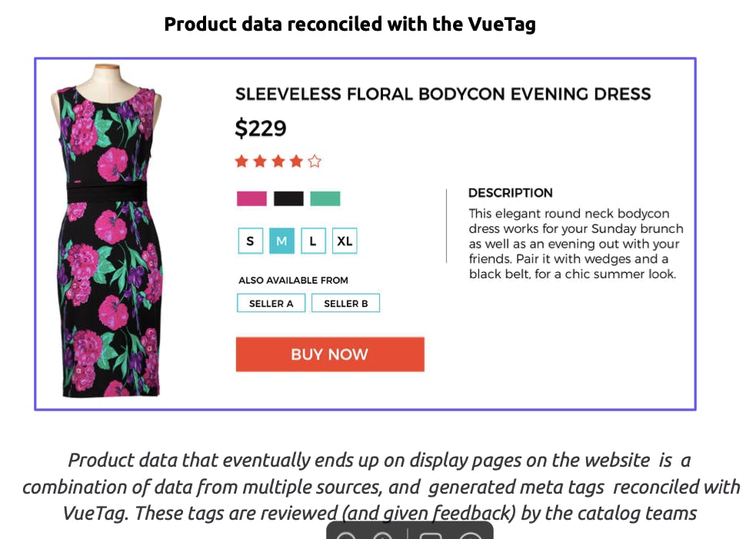Click the Also Available From label
The width and height of the screenshot is (756, 539).
pyautogui.click(x=293, y=280)
